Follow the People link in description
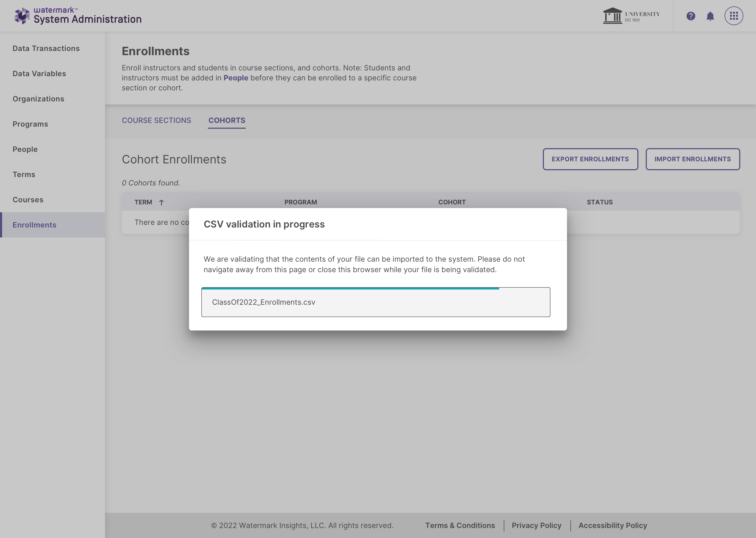Viewport: 756px width, 538px height. pyautogui.click(x=236, y=78)
